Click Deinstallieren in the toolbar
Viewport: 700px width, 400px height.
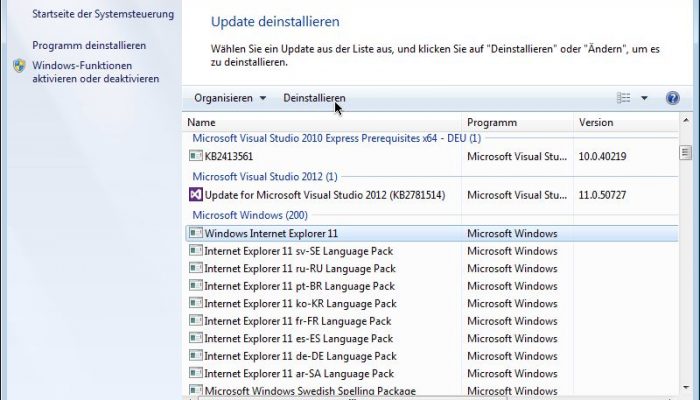(x=314, y=98)
